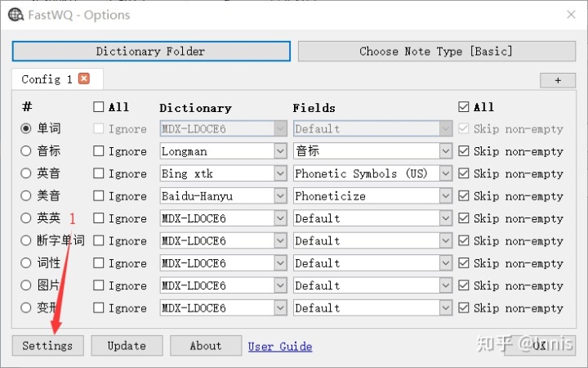Screen dimensions: 588x368
Task: Open dictionary dropdown in 变形 row
Action: point(224,308)
